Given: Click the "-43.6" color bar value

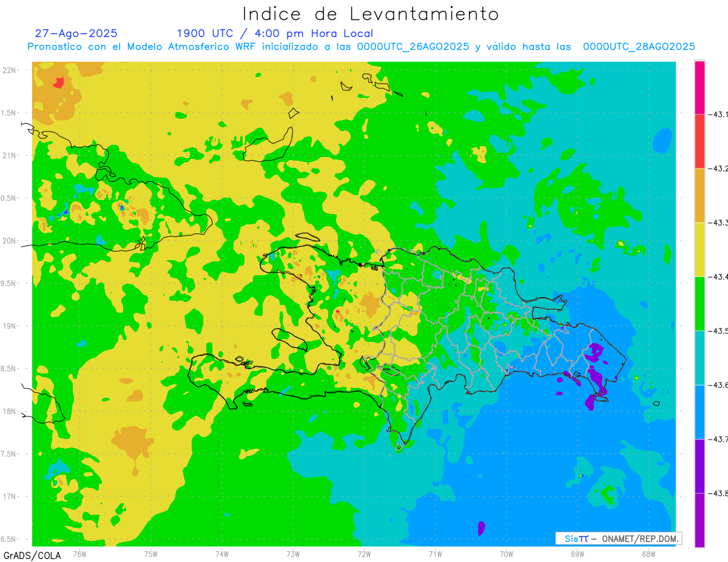Looking at the screenshot, I should coord(718,385).
